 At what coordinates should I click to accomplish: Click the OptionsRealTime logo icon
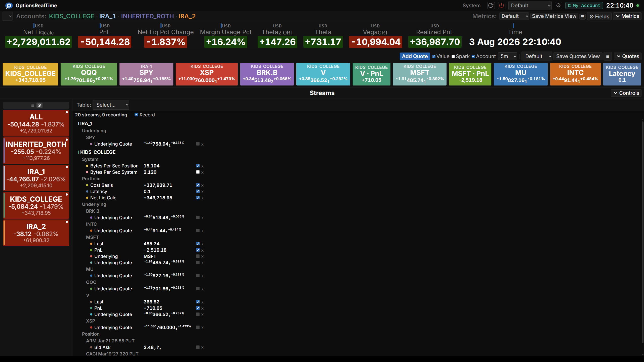pyautogui.click(x=9, y=6)
